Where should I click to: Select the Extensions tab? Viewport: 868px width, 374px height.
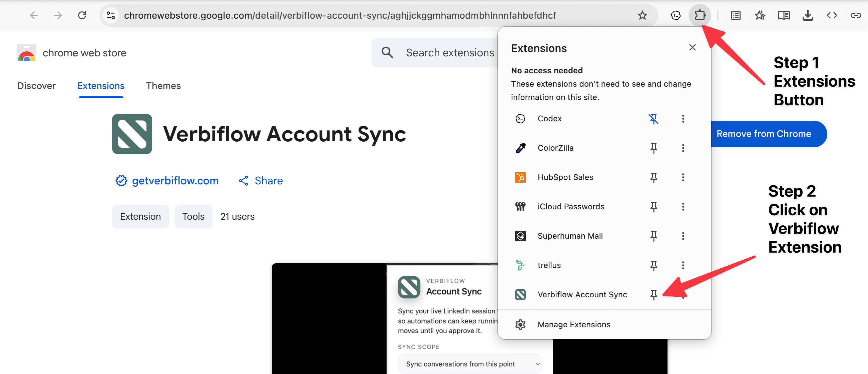101,86
